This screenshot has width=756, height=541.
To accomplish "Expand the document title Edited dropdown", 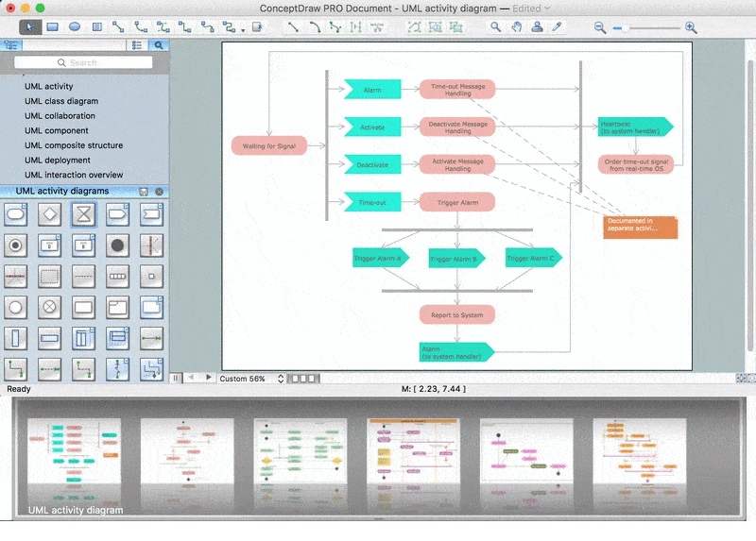I will point(547,8).
